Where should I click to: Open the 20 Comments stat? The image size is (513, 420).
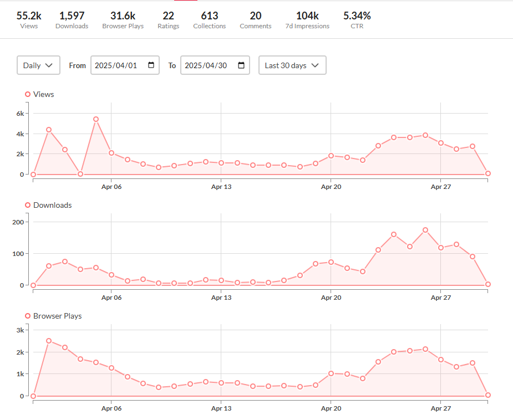pos(255,19)
